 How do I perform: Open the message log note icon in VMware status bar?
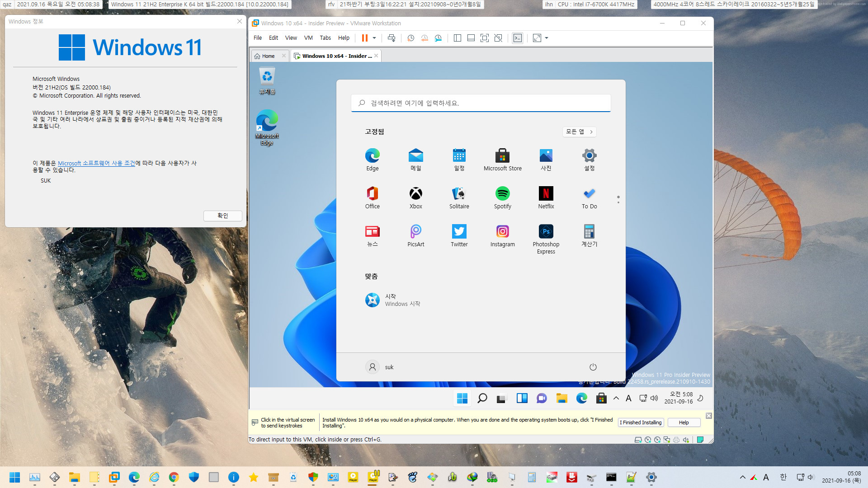(700, 440)
